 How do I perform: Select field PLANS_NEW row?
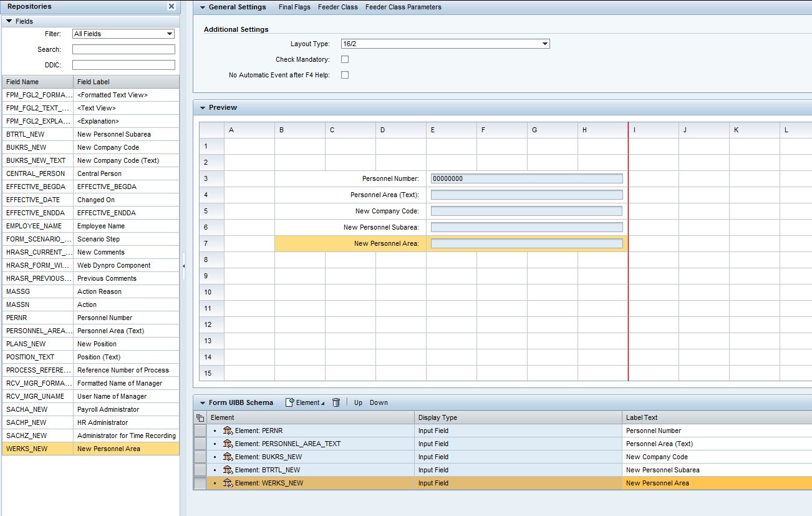point(90,344)
